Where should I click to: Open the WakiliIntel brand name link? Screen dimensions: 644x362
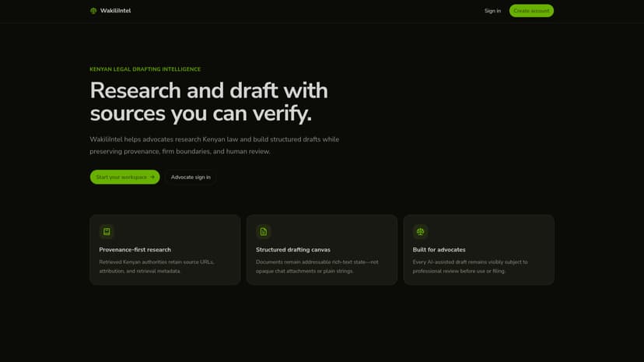[x=115, y=11]
